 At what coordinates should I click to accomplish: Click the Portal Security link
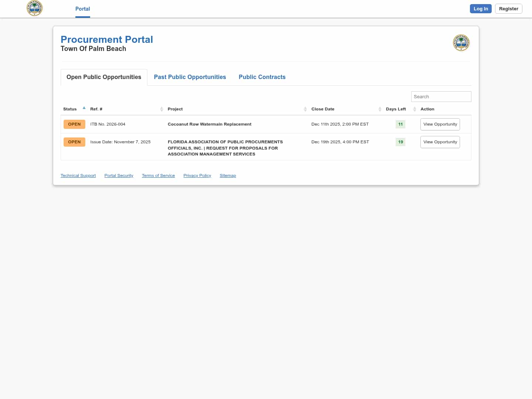click(119, 175)
